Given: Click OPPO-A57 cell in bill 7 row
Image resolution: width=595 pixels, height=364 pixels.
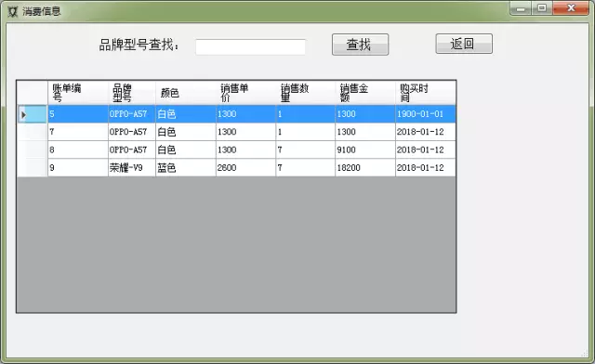Looking at the screenshot, I should click(132, 132).
